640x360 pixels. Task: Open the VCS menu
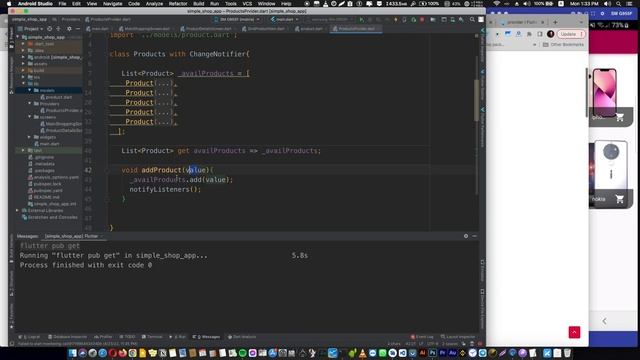[x=247, y=4]
